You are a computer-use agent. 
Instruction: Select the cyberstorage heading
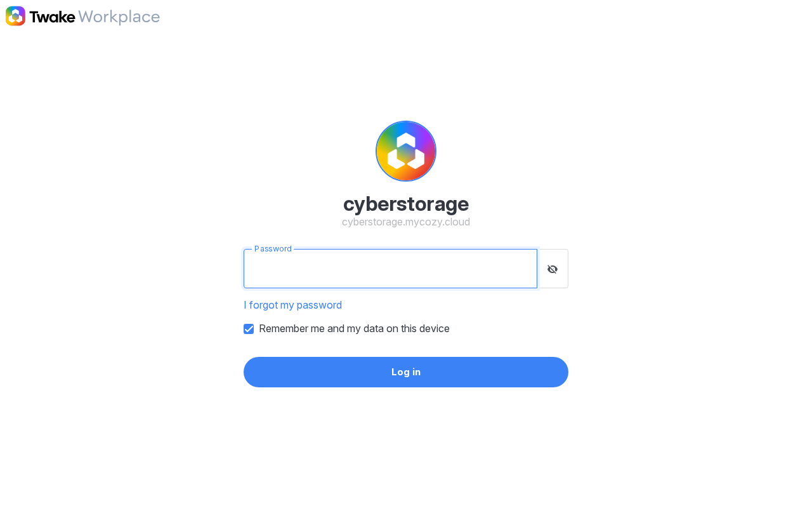tap(406, 204)
